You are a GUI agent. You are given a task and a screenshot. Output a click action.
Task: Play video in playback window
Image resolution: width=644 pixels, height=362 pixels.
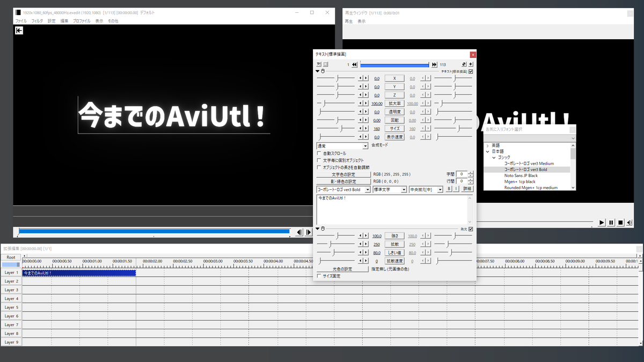[x=602, y=222]
